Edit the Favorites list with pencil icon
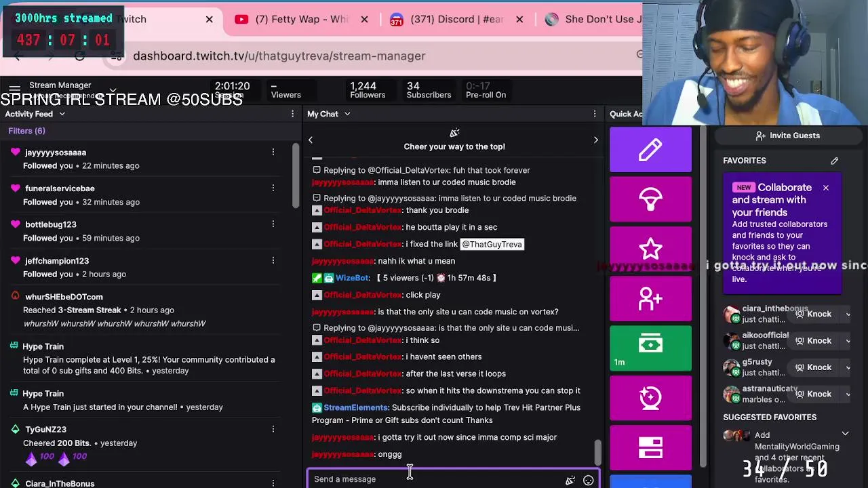The height and width of the screenshot is (488, 868). click(x=834, y=161)
